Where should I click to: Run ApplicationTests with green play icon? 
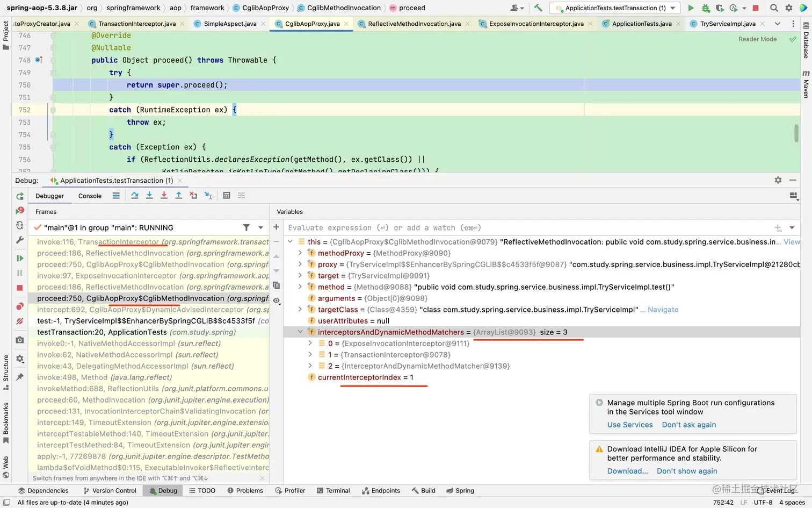pos(691,8)
